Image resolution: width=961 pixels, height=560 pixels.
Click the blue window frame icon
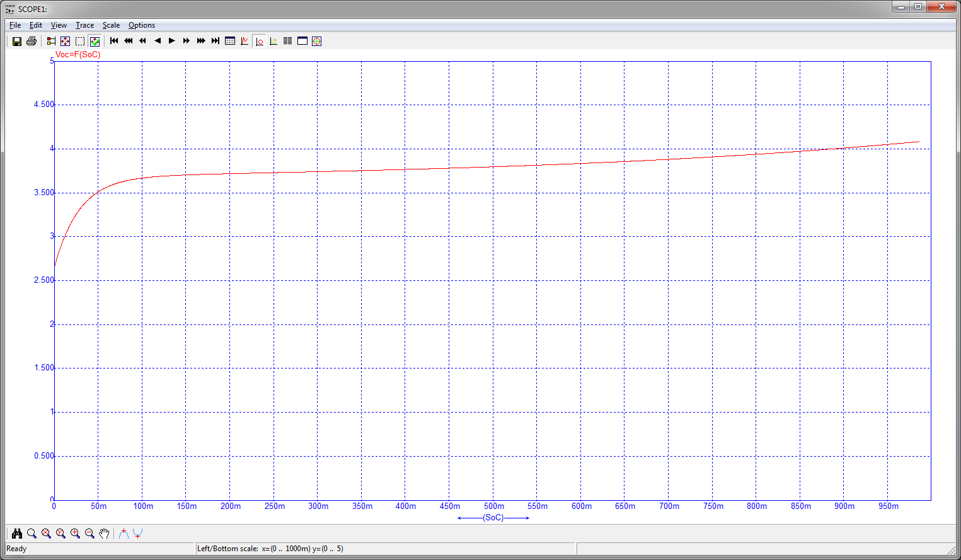point(302,41)
